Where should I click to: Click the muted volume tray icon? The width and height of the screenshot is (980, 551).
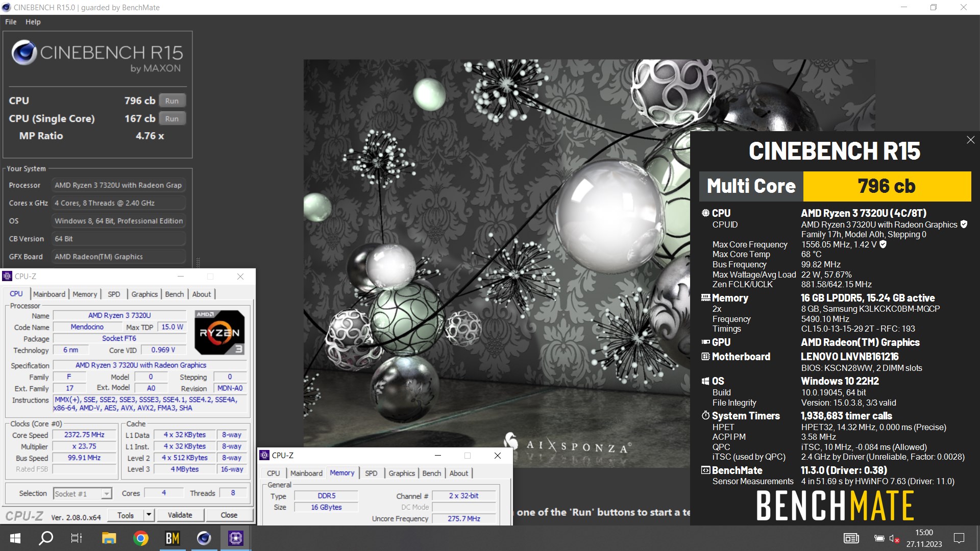[x=894, y=538]
